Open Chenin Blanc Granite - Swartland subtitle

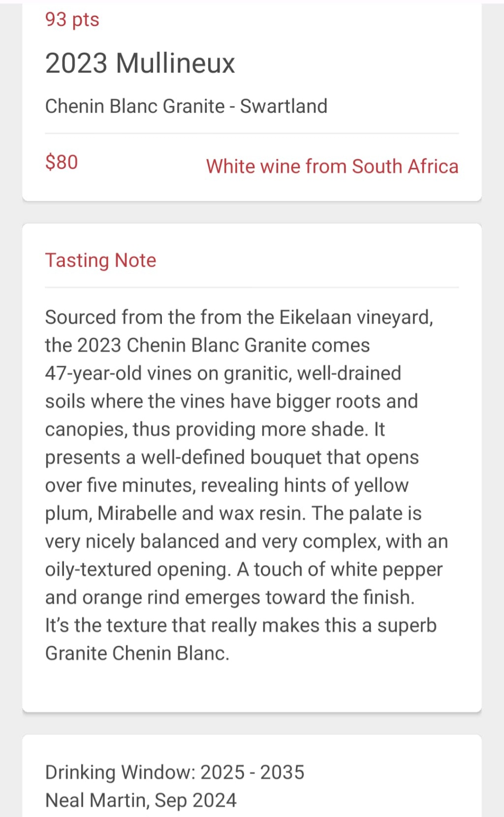pos(186,106)
